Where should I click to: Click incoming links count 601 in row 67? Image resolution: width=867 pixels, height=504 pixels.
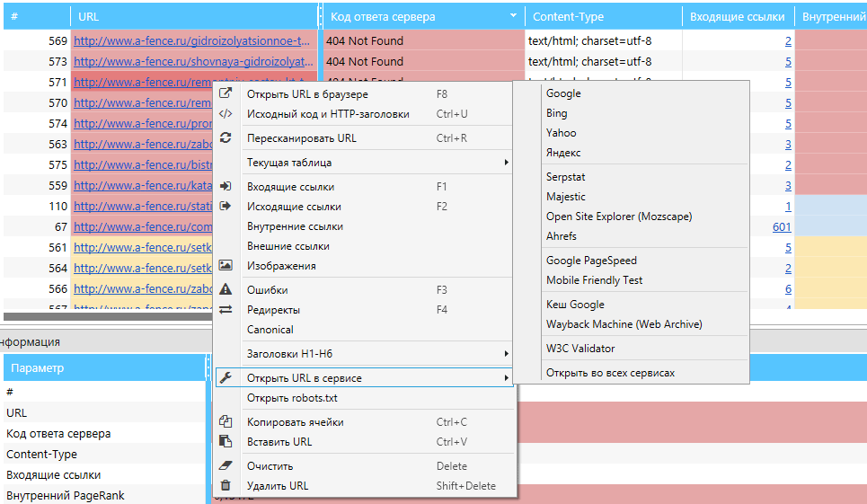click(x=781, y=227)
